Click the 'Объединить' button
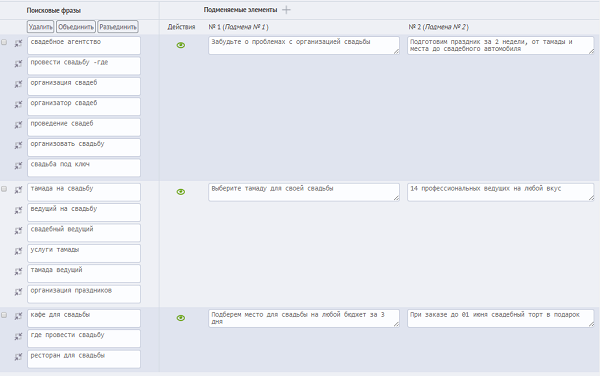Viewport: 600px width, 376px height. pyautogui.click(x=76, y=27)
